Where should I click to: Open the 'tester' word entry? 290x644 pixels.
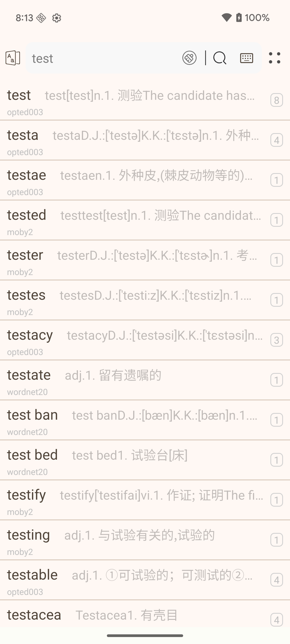[145, 260]
